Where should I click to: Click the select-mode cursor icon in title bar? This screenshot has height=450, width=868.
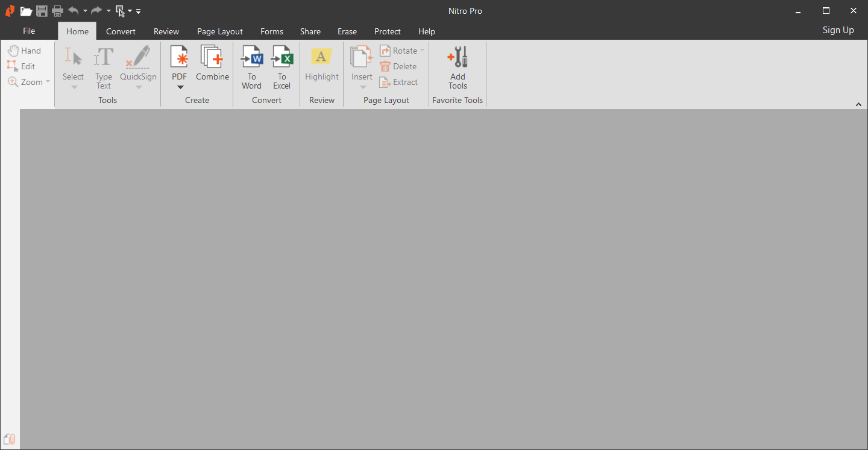coord(121,11)
